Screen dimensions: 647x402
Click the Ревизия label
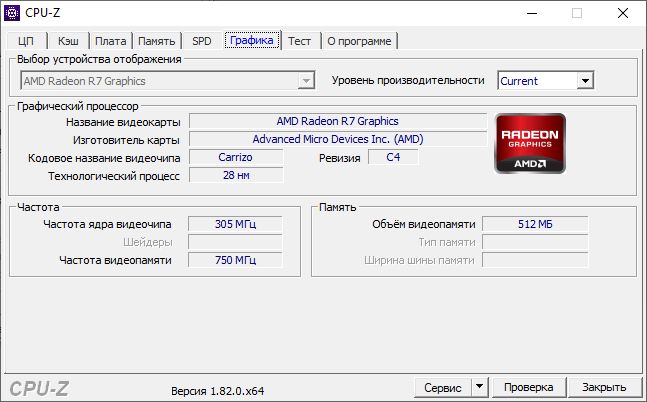(x=340, y=158)
